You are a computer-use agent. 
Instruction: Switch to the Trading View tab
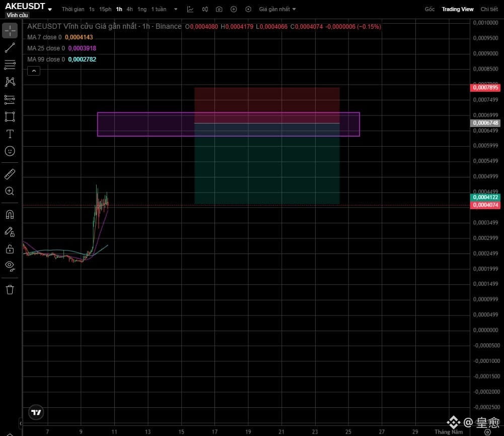[457, 10]
